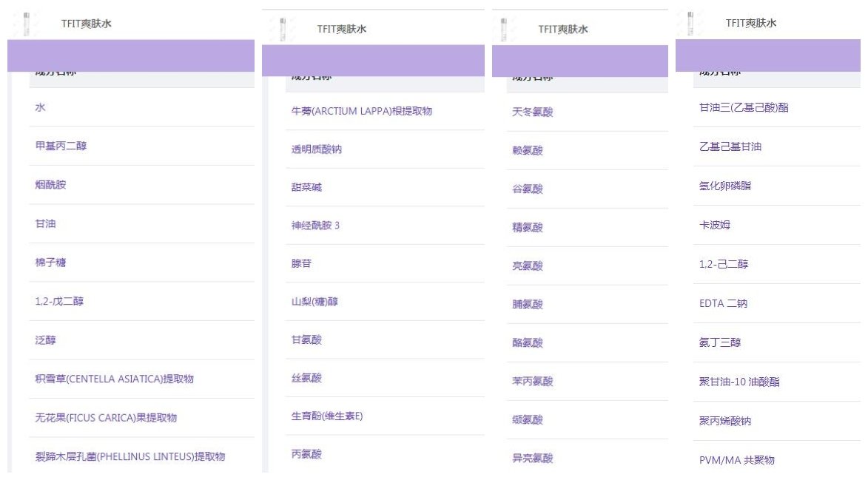The height and width of the screenshot is (480, 868).
Task: Select 无花果(FICUS CARICA)果提取物
Action: (x=106, y=418)
